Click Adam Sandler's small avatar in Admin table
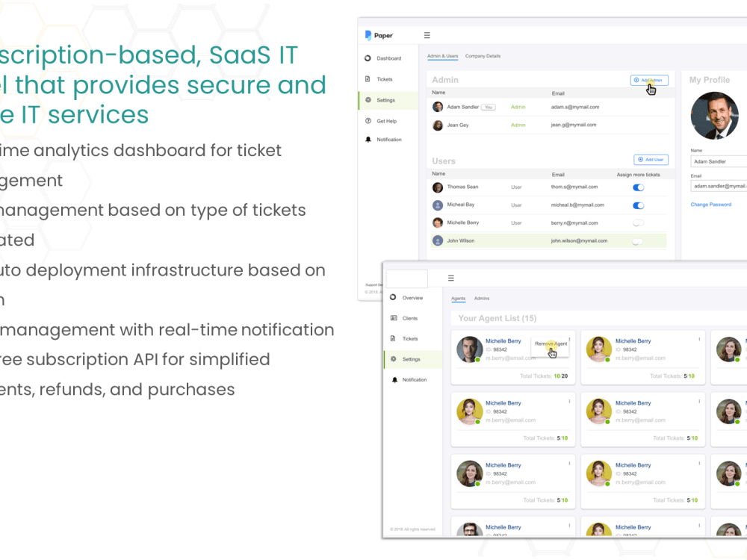747x560 pixels. point(437,107)
